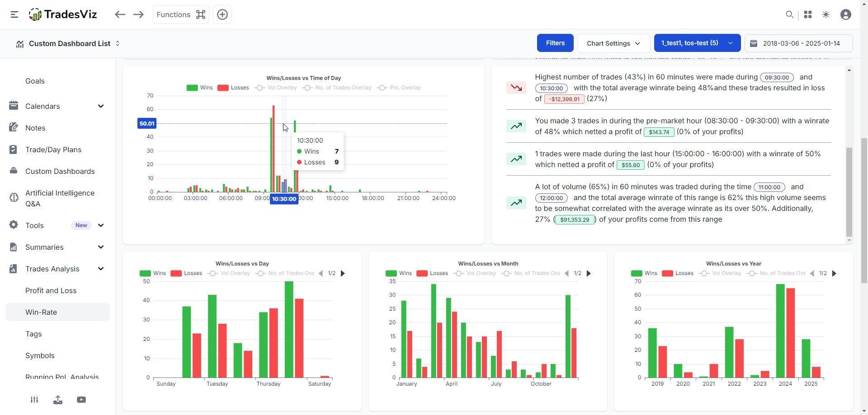Go forward with the right arrow

pos(138,14)
